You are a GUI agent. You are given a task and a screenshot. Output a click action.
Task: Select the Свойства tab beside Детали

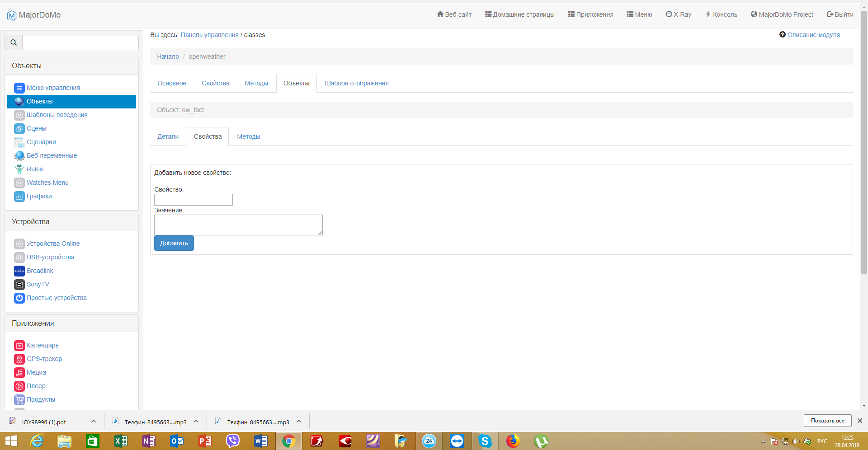(208, 136)
